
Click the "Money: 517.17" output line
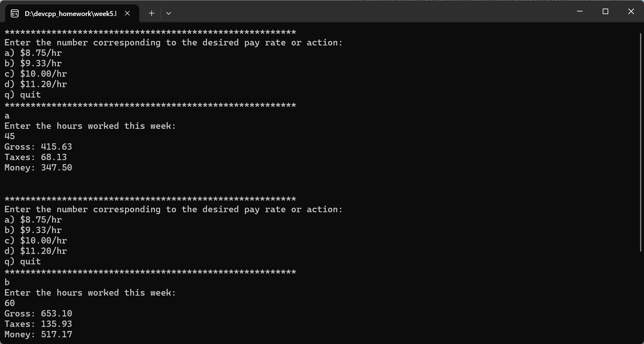[x=38, y=334]
